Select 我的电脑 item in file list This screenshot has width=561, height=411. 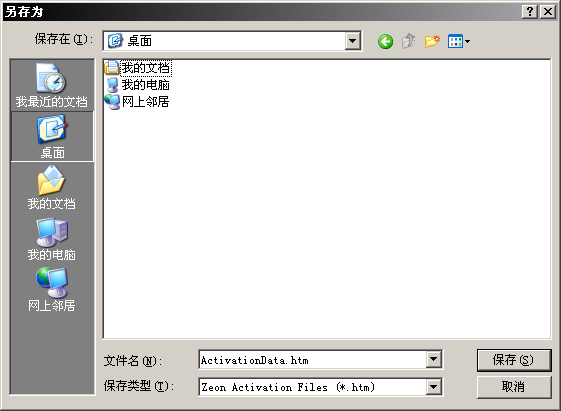click(138, 85)
